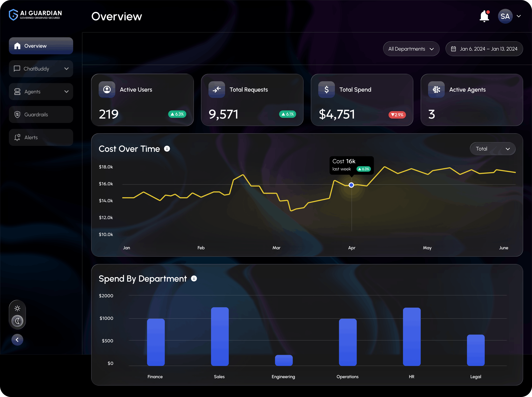Click the blue data point on chart
This screenshot has width=532, height=397.
point(351,185)
